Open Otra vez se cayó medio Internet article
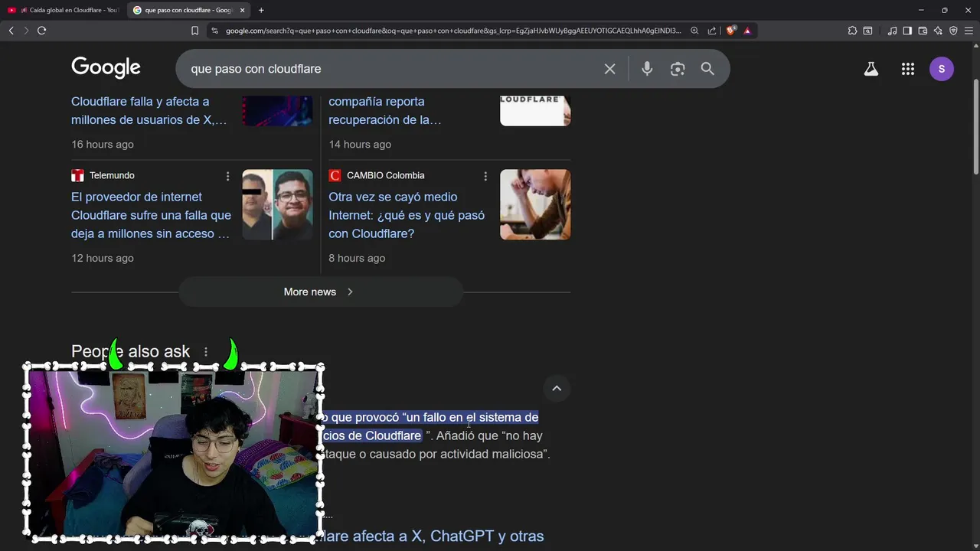980x551 pixels. [x=407, y=215]
